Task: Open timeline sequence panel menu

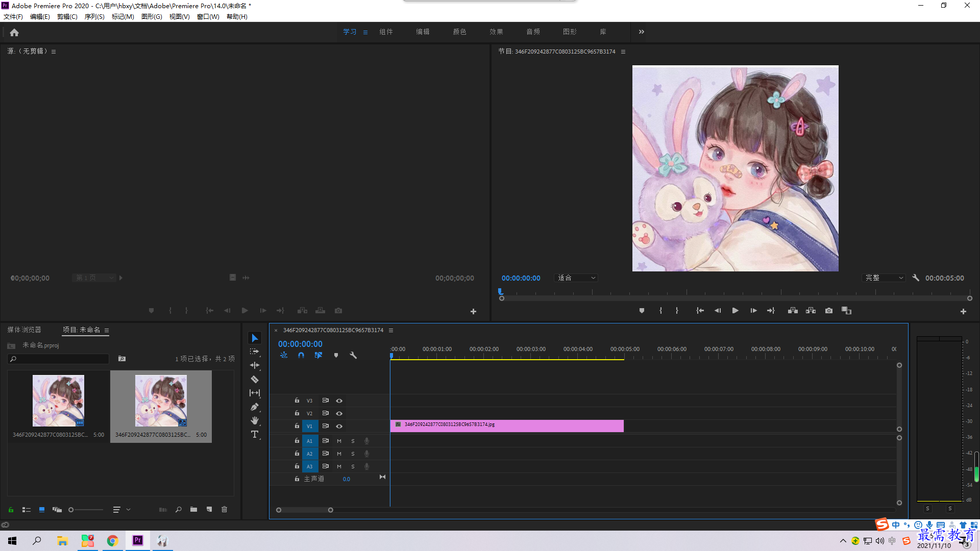Action: pyautogui.click(x=391, y=330)
